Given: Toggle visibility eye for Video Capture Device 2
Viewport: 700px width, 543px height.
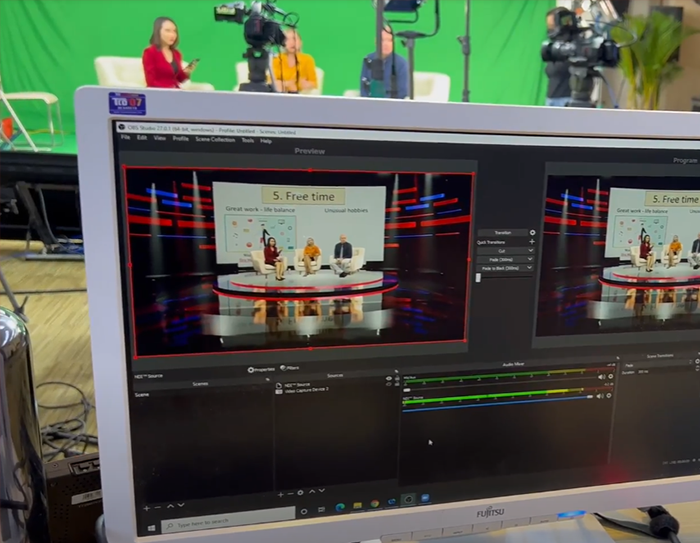Looking at the screenshot, I should [389, 384].
